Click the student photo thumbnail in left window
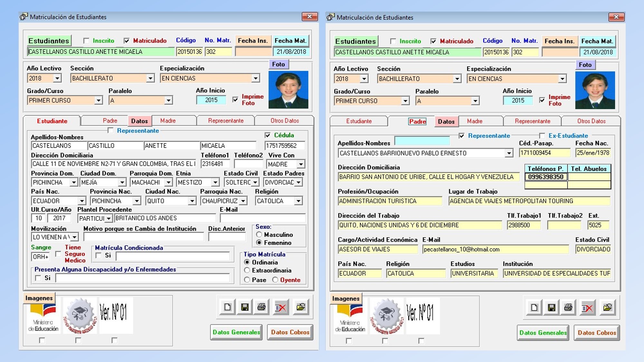 [x=288, y=89]
